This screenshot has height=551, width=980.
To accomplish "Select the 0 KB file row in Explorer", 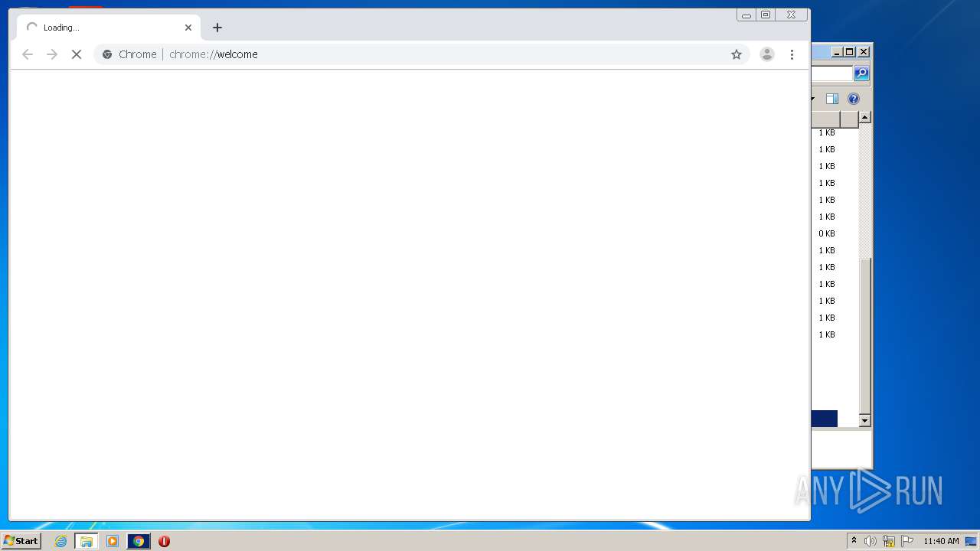I will coord(827,233).
